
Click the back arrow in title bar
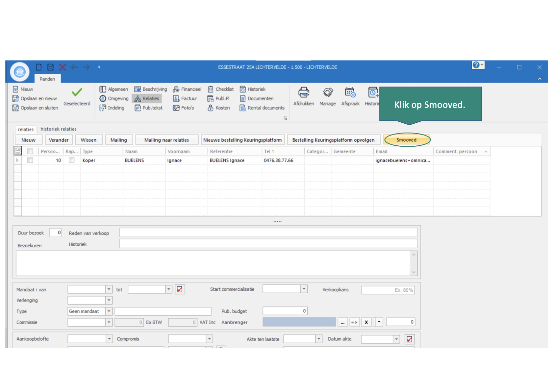coord(75,67)
